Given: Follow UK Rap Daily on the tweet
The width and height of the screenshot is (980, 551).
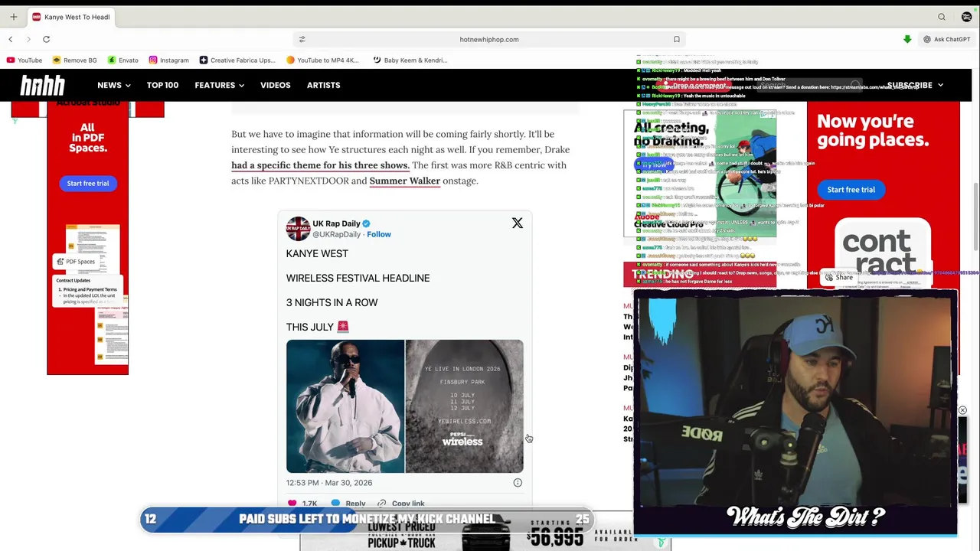Looking at the screenshot, I should [379, 234].
